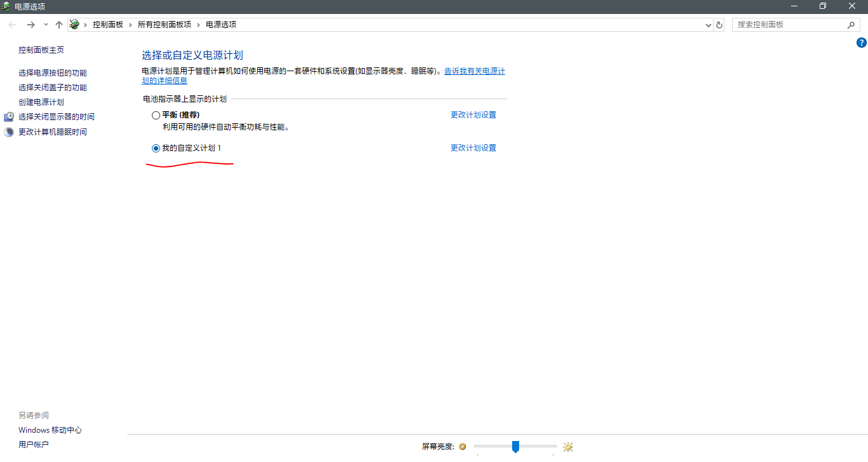
Task: Click the clock icon beside 选择关闭显示器的时间
Action: tap(9, 116)
